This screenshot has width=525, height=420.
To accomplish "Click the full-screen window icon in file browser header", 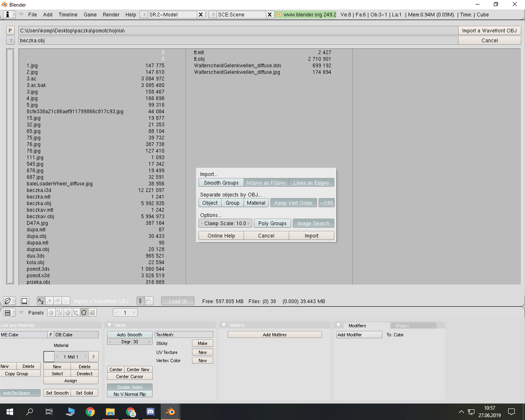I will point(25,301).
